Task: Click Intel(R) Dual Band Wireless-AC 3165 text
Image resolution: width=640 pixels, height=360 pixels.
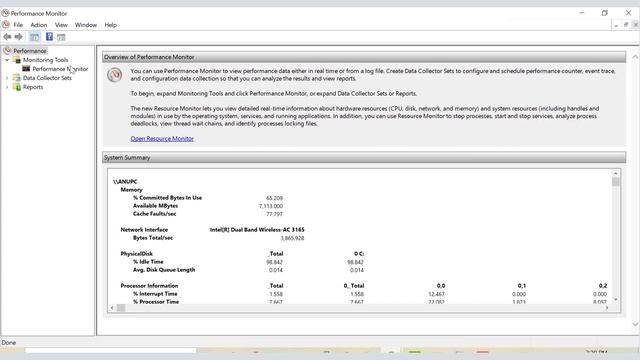Action: 257,230
